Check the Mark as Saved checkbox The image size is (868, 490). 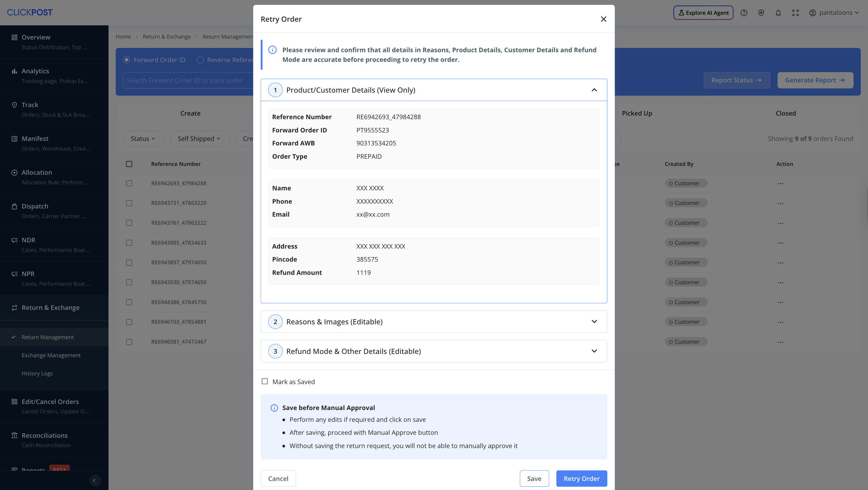[x=265, y=381]
